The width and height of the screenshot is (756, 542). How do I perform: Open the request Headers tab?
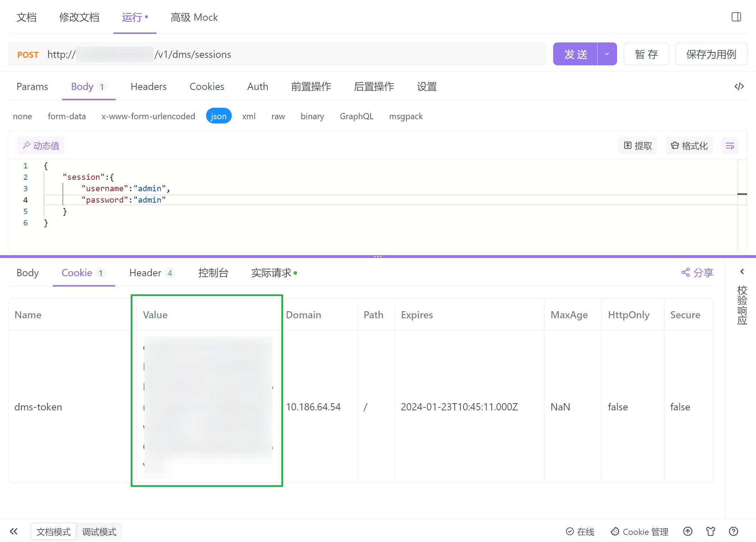click(x=149, y=86)
